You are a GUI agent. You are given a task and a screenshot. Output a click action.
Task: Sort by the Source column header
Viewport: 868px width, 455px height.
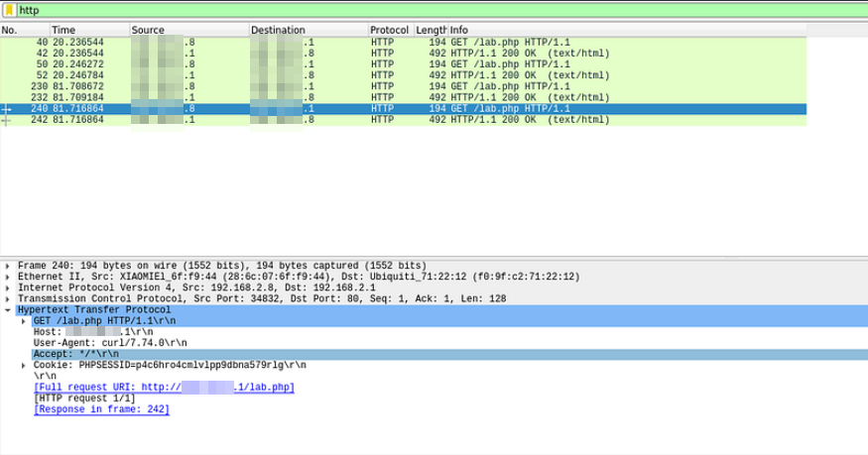point(189,30)
